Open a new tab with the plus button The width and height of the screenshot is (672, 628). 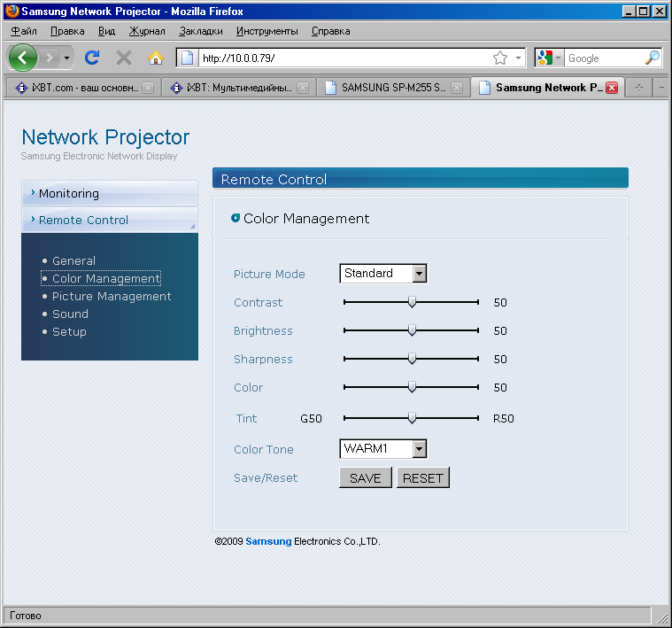coord(638,88)
